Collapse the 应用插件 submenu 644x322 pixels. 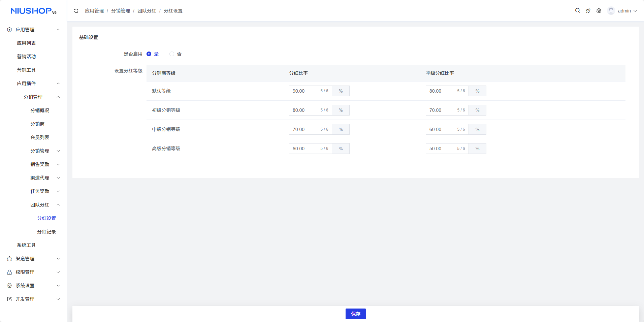(58, 84)
